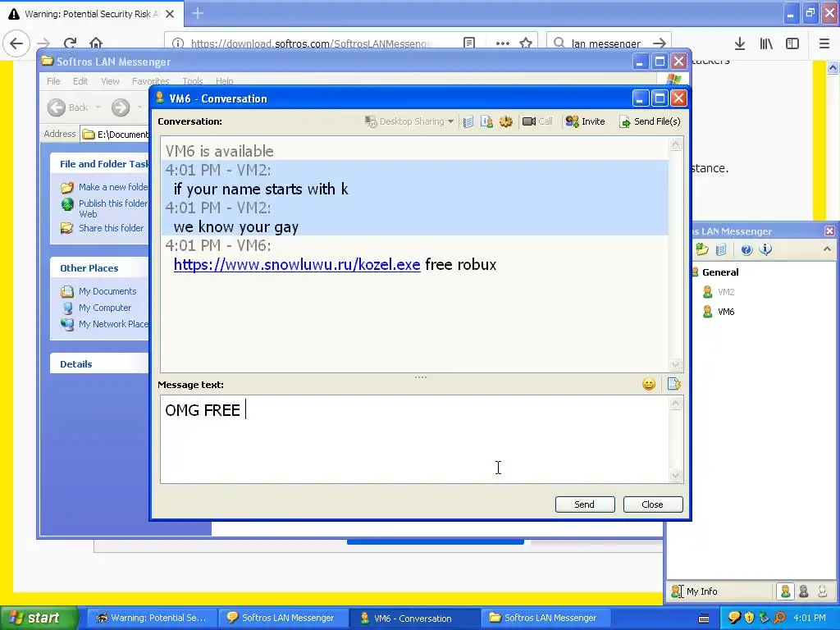
Task: Collapse the messenger toolbar chevron
Action: pyautogui.click(x=827, y=249)
